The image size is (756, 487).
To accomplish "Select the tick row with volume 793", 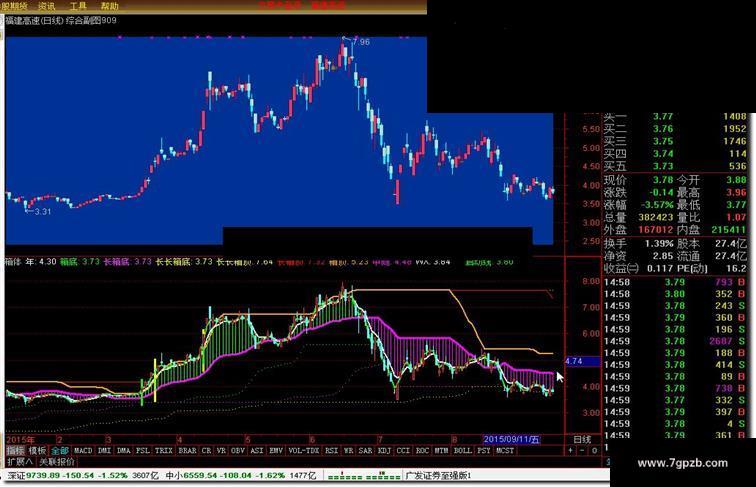I will click(675, 282).
